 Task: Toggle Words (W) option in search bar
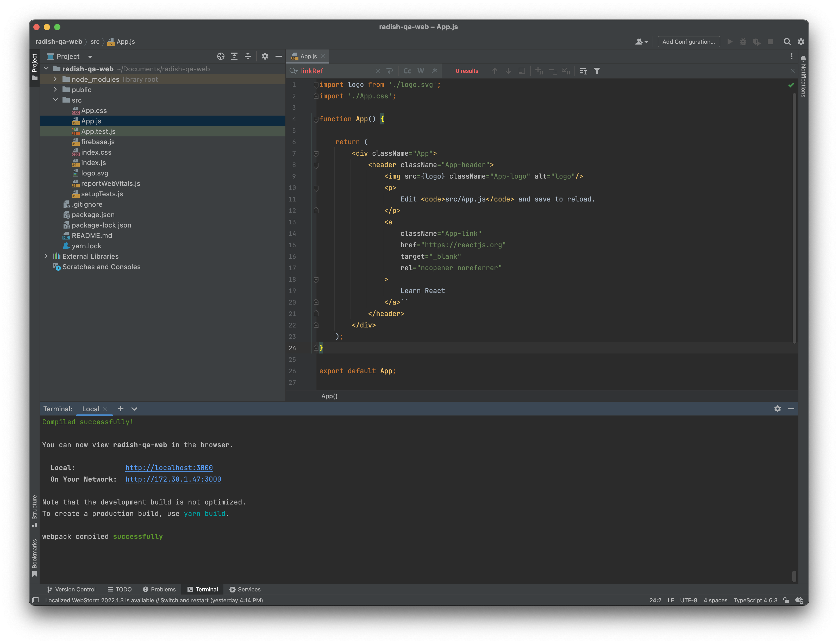pos(421,71)
